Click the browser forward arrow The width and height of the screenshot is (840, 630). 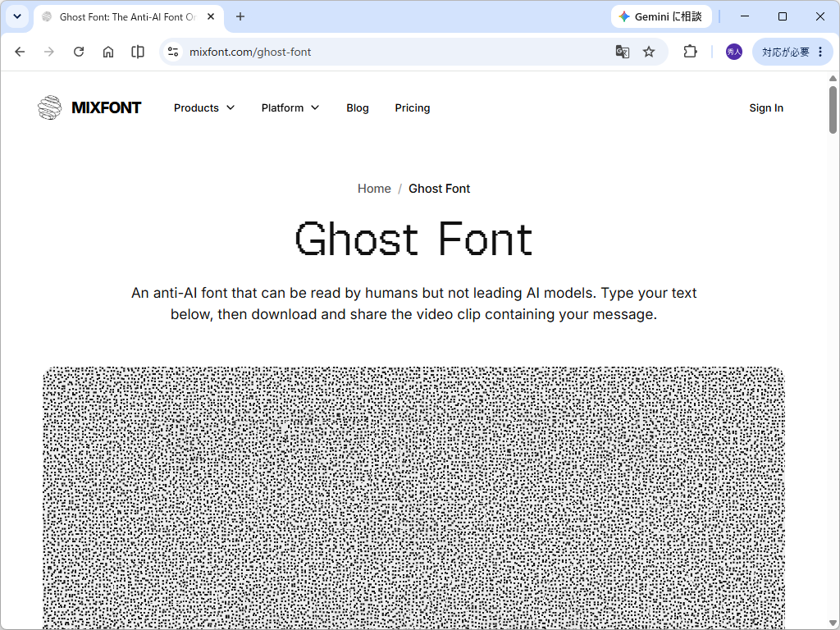point(49,52)
